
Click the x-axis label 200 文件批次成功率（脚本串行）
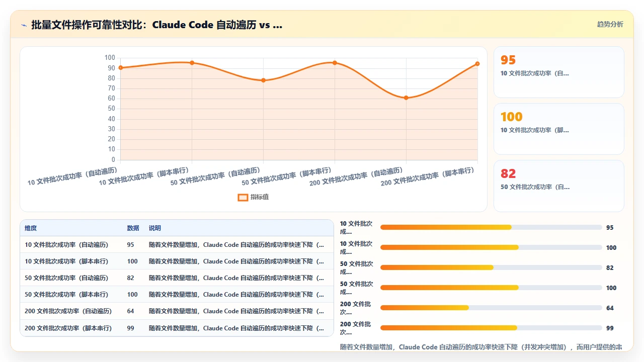(x=428, y=176)
